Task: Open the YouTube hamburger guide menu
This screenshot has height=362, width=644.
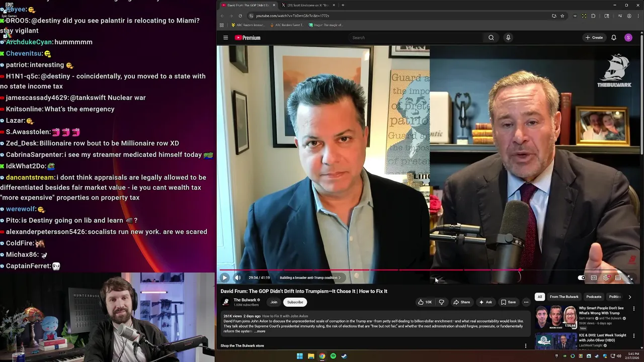Action: [225, 38]
